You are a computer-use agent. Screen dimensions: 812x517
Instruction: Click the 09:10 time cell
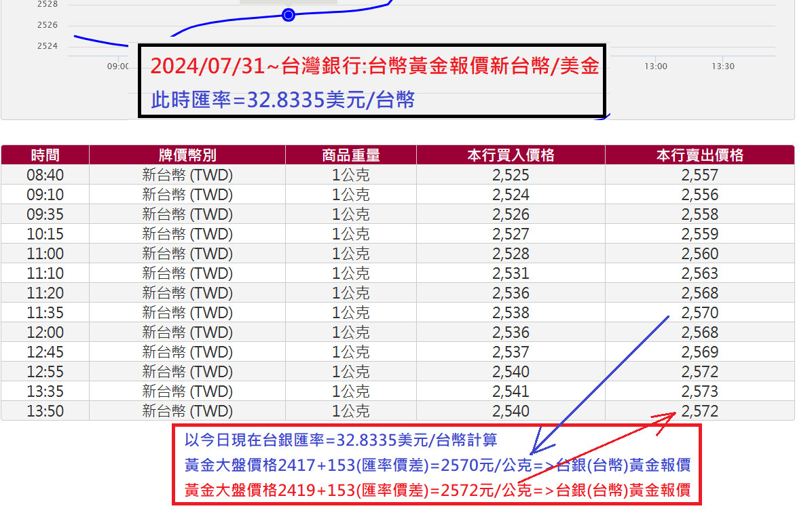[45, 195]
